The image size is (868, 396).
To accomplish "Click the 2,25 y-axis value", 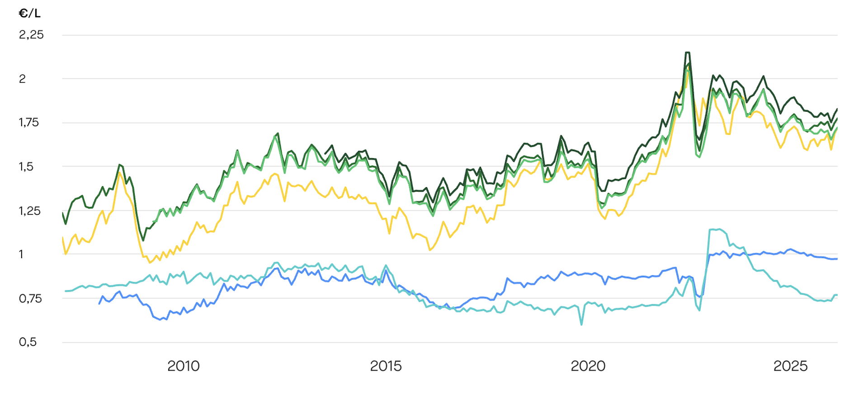I will coord(31,35).
